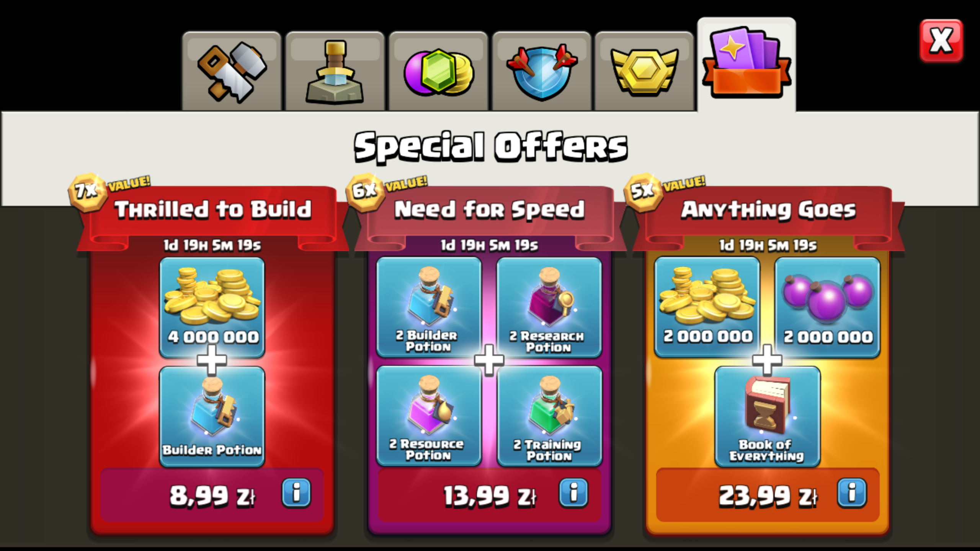The height and width of the screenshot is (551, 980).
Task: Open the gems and gold resources tab
Action: pyautogui.click(x=438, y=72)
